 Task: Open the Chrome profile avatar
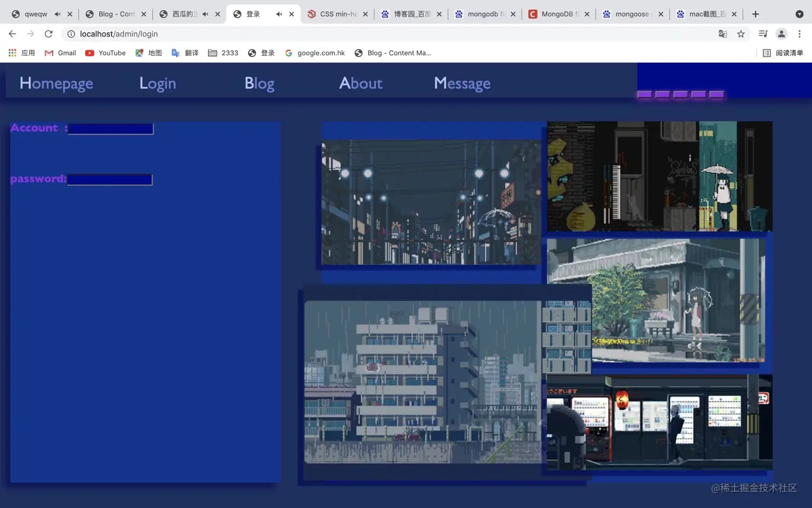(x=781, y=34)
